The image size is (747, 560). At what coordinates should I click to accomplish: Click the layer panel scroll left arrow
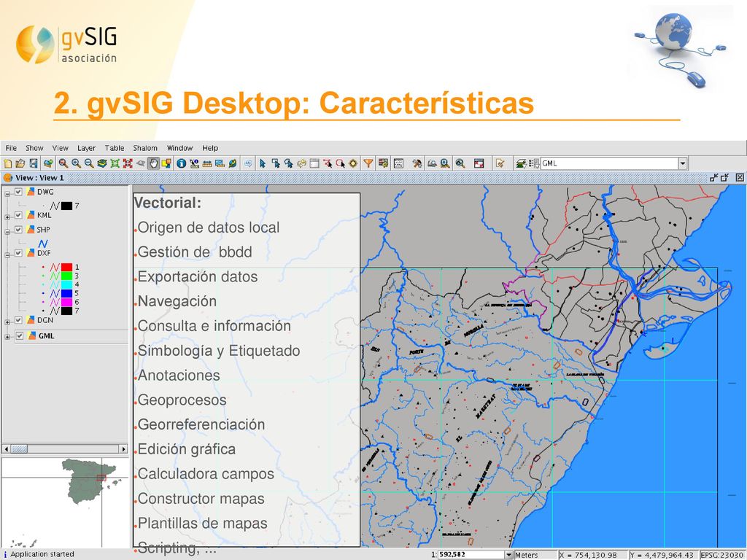[x=6, y=448]
